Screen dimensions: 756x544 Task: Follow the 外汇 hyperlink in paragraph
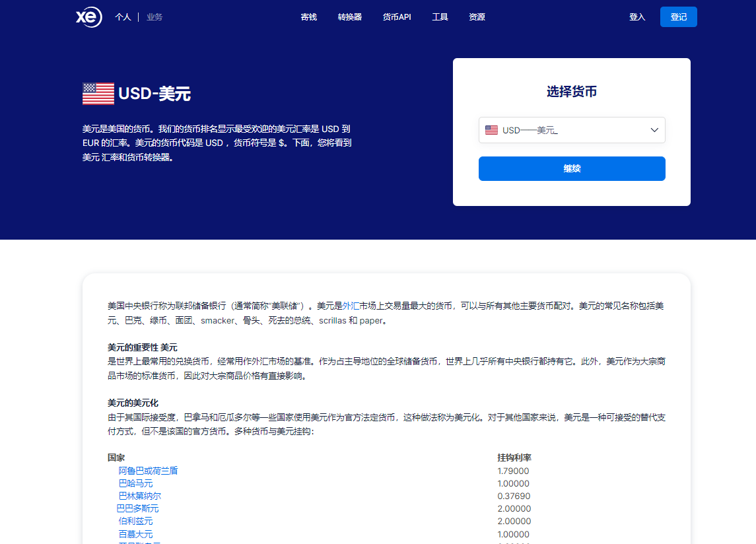[x=351, y=306]
